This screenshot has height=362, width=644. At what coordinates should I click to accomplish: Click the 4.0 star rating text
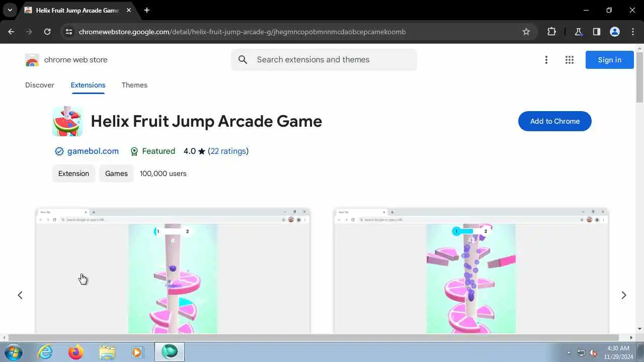click(194, 151)
